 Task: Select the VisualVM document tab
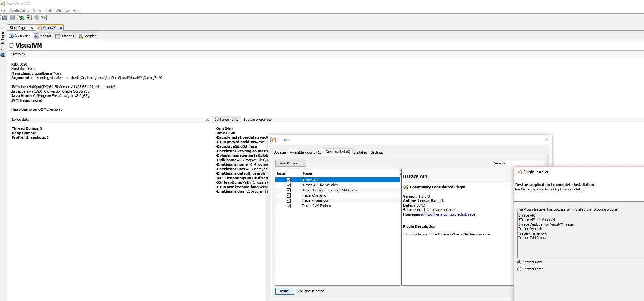[49, 28]
